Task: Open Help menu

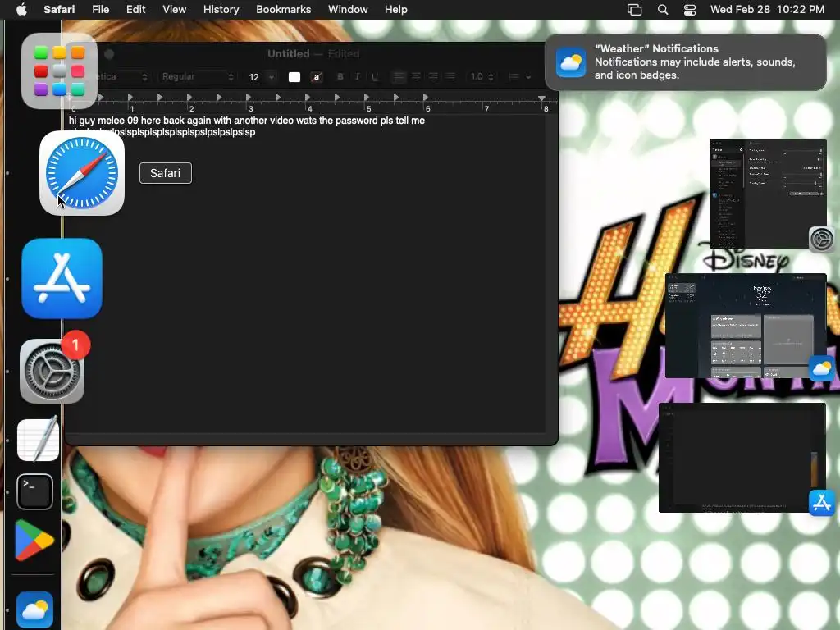Action: click(x=396, y=10)
